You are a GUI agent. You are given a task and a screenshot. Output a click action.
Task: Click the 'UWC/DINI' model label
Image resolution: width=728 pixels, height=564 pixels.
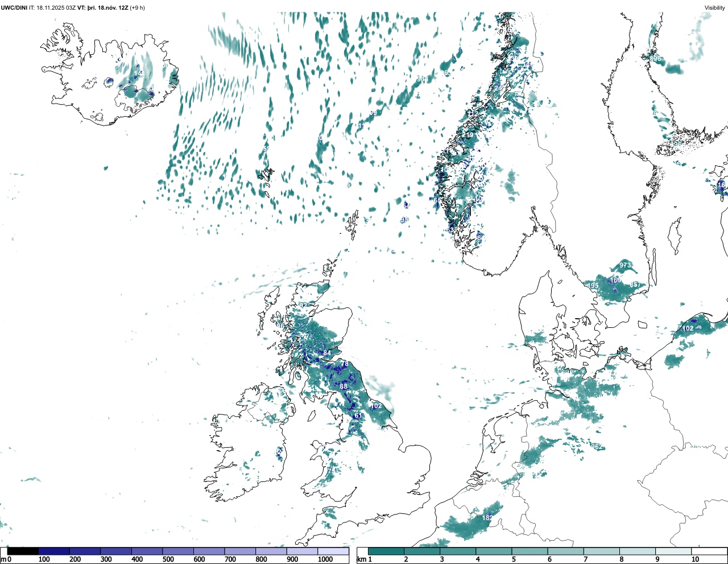(14, 8)
